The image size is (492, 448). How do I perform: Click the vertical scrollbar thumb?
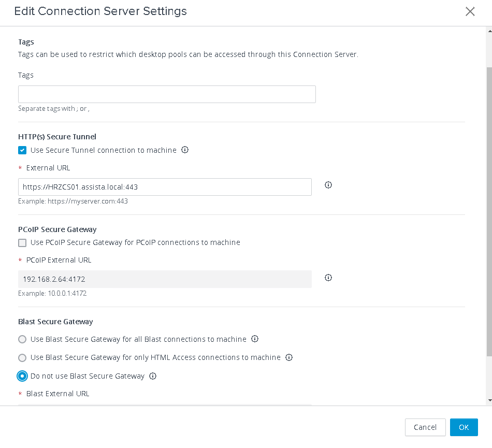489,211
